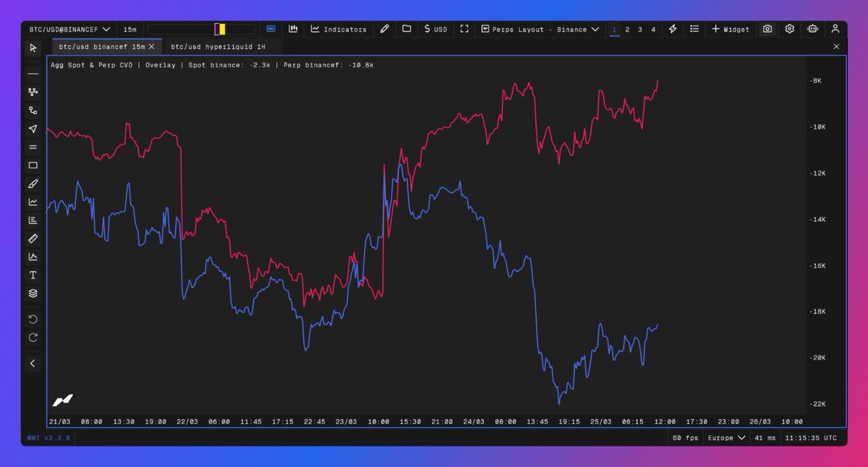868x467 pixels.
Task: Click the undo arrow in the sidebar
Action: tap(33, 319)
